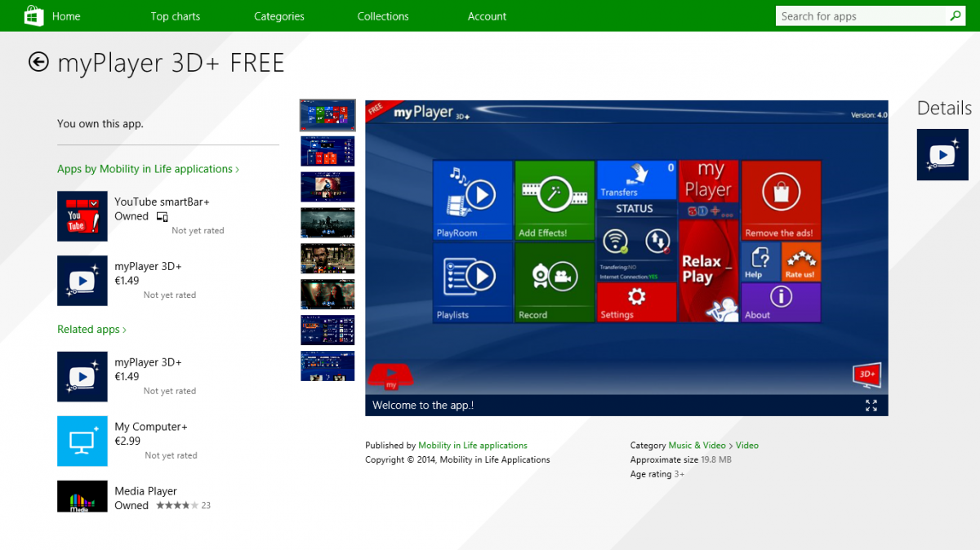This screenshot has height=550, width=980.
Task: Click the Copyright 2014 line
Action: (x=457, y=460)
